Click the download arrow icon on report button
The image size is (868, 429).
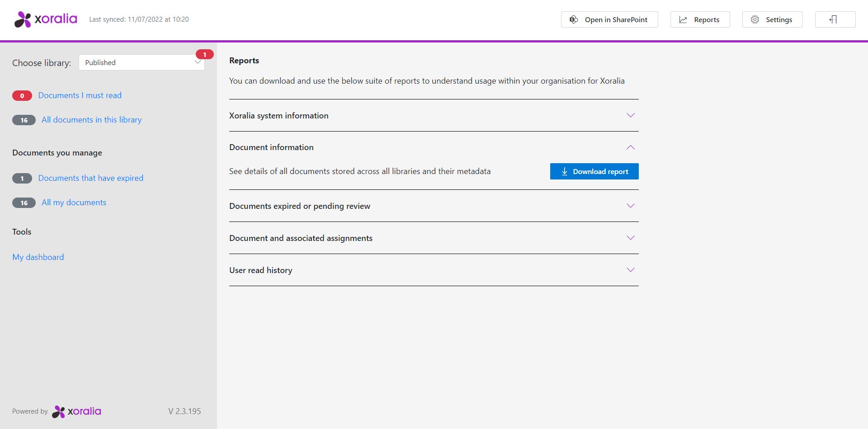click(x=564, y=171)
